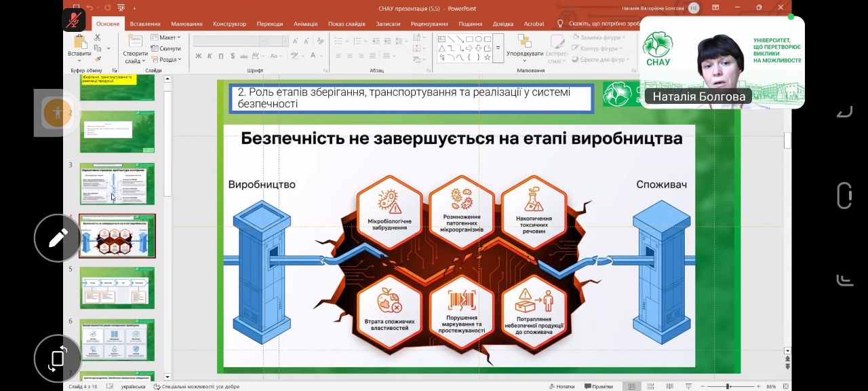Viewport: 868px width, 391px height.
Task: Select the Упорядкувати arrange icon
Action: (524, 41)
